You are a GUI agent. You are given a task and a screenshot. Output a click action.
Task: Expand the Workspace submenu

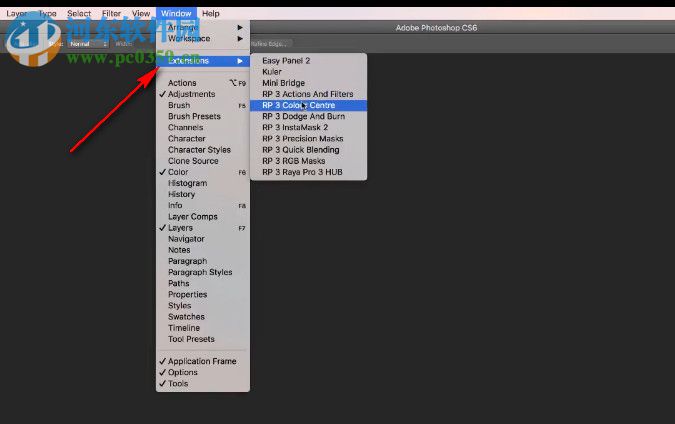pyautogui.click(x=203, y=38)
